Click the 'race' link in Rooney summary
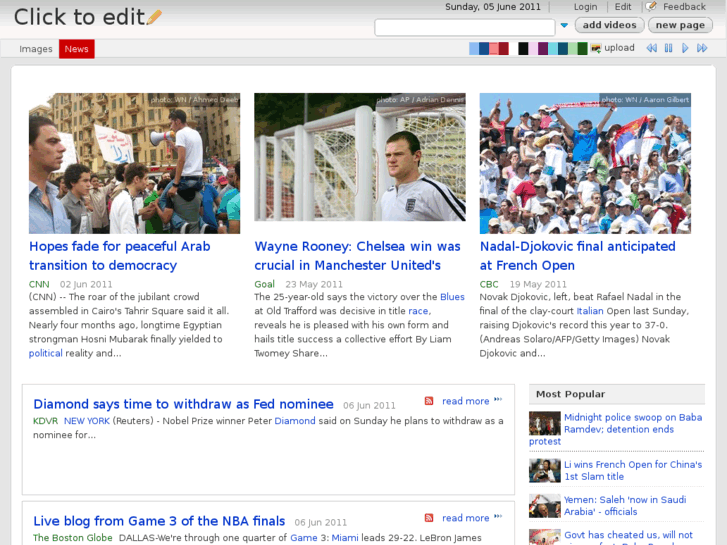Viewport: 727px width, 545px height. click(x=418, y=311)
